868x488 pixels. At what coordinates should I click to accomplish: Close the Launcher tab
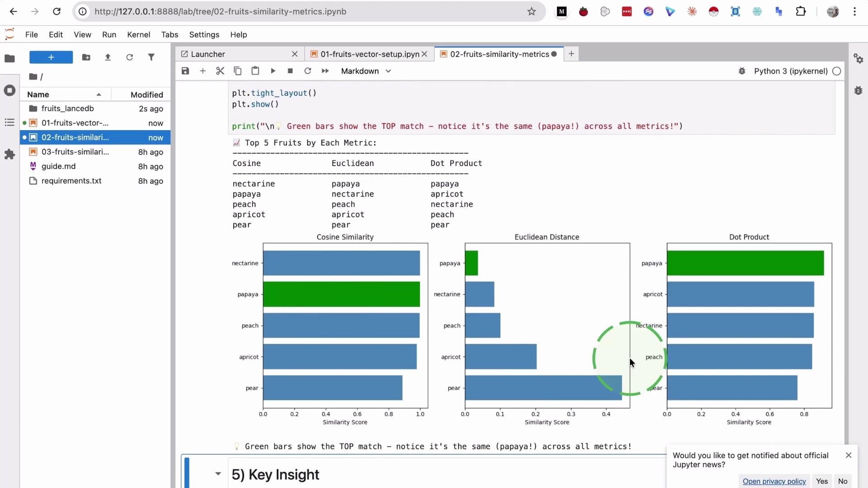pyautogui.click(x=295, y=54)
